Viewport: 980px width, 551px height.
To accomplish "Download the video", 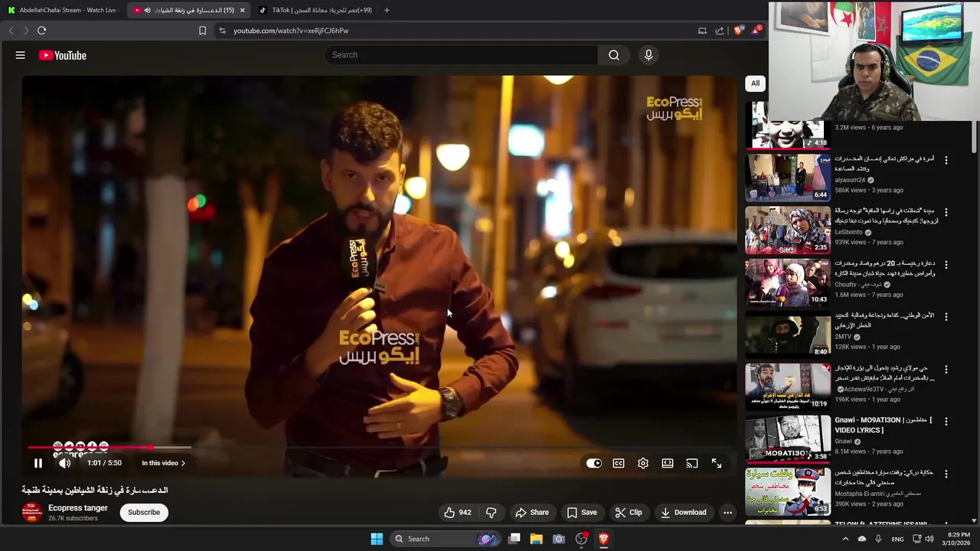I will pyautogui.click(x=684, y=512).
